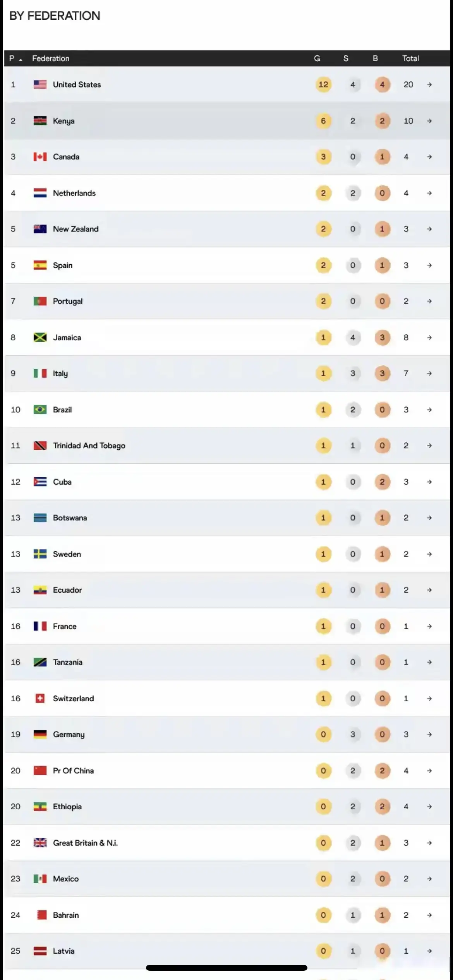Click the Great Britain & N.I. flag

[x=40, y=843]
